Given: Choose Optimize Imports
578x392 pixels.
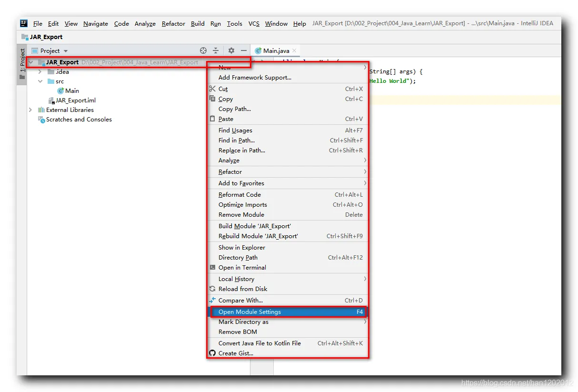Looking at the screenshot, I should tap(288, 204).
